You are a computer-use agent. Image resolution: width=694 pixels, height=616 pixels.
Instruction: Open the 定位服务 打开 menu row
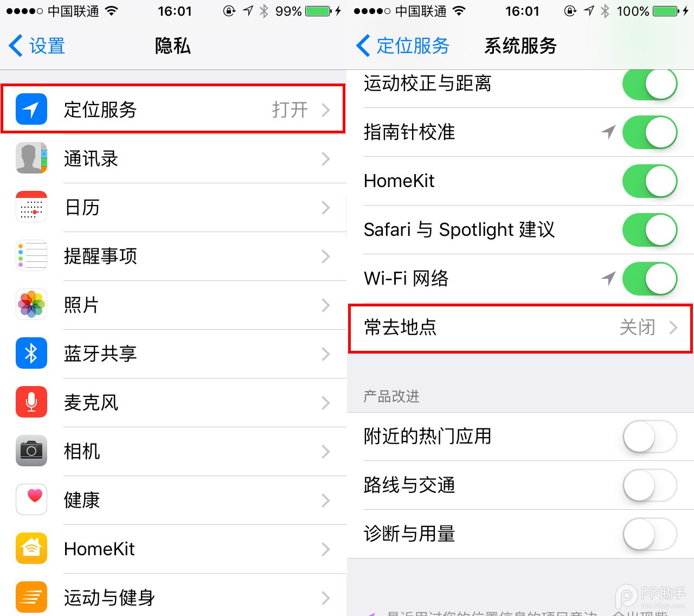click(173, 109)
